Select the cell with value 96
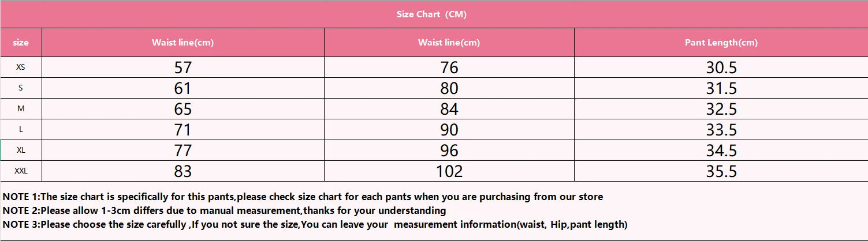Screen dimensions: 868x241 click(x=449, y=150)
